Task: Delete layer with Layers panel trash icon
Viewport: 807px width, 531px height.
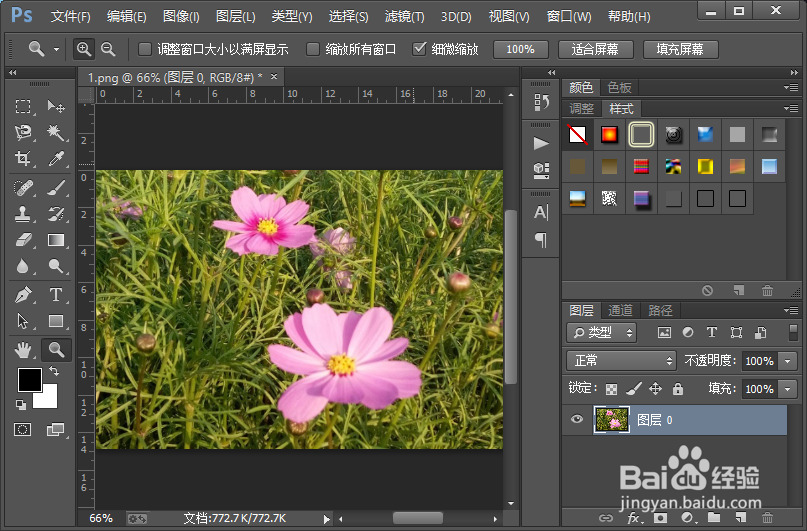Action: click(x=767, y=518)
